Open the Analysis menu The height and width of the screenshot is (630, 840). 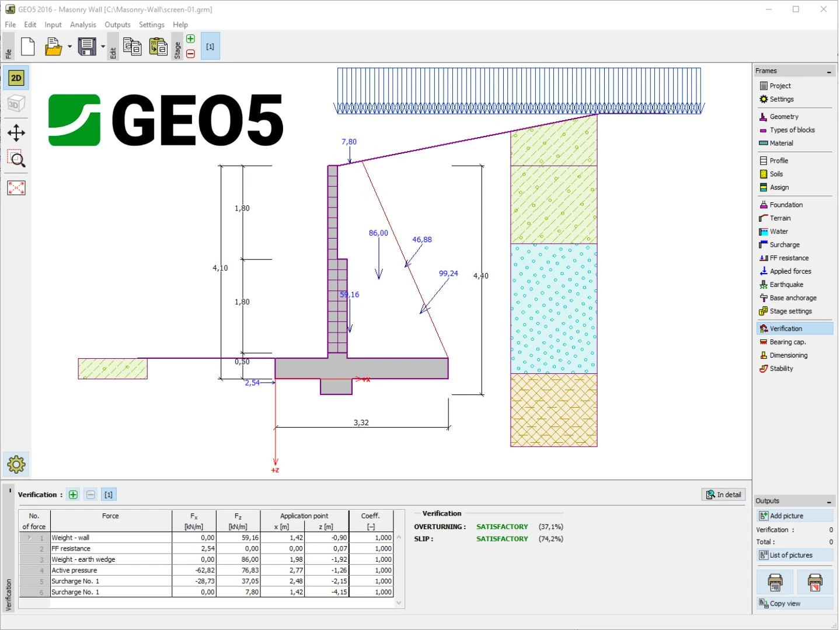[83, 24]
